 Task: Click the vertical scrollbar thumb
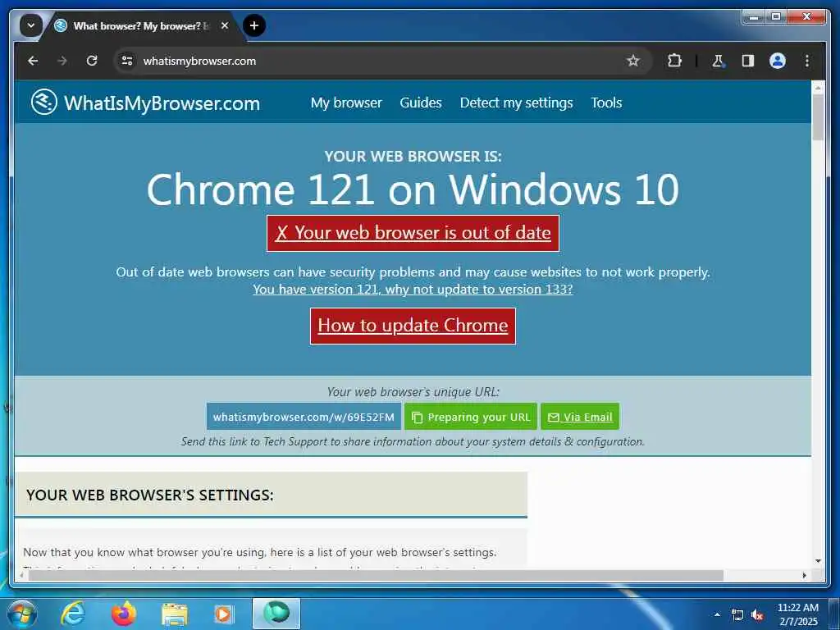[818, 116]
